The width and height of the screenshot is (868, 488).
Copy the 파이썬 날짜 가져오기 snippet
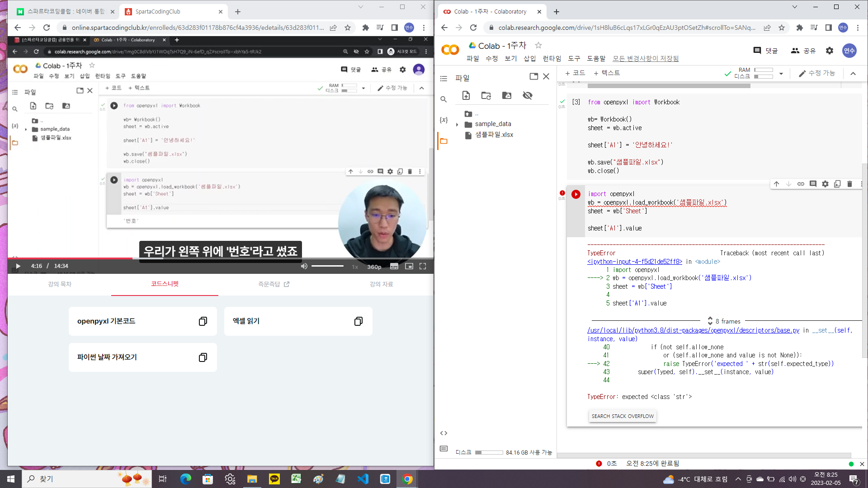tap(203, 357)
